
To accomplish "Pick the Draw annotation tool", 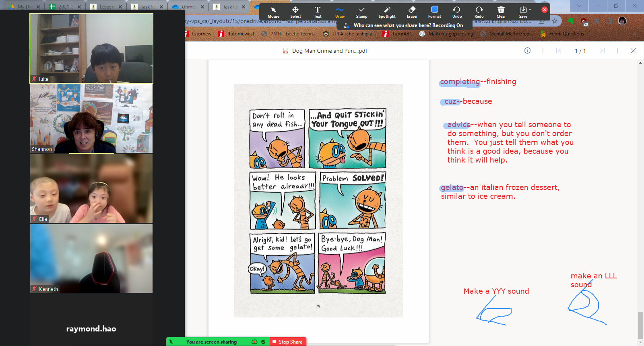I will 340,12.
